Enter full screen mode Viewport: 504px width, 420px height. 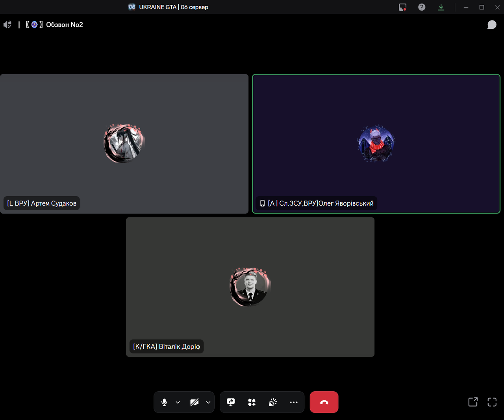(492, 402)
